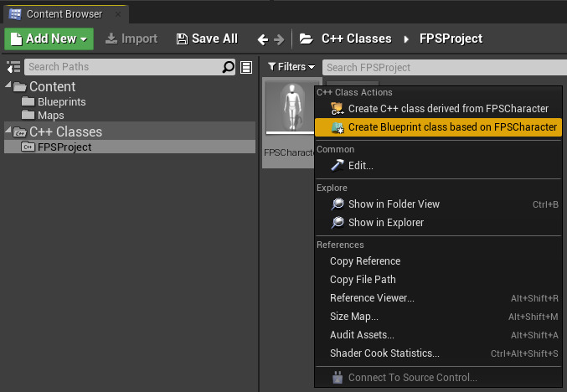Click the FPSProject C++ folder icon

(28, 147)
